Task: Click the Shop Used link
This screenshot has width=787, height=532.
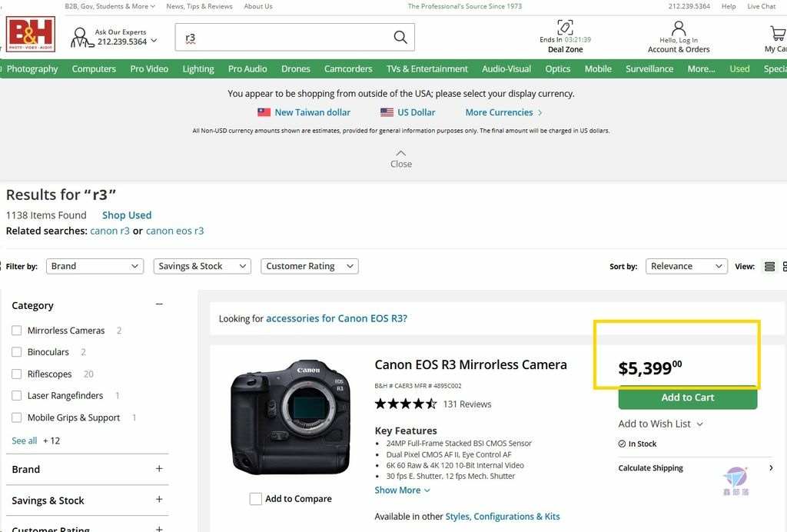Action: 127,215
